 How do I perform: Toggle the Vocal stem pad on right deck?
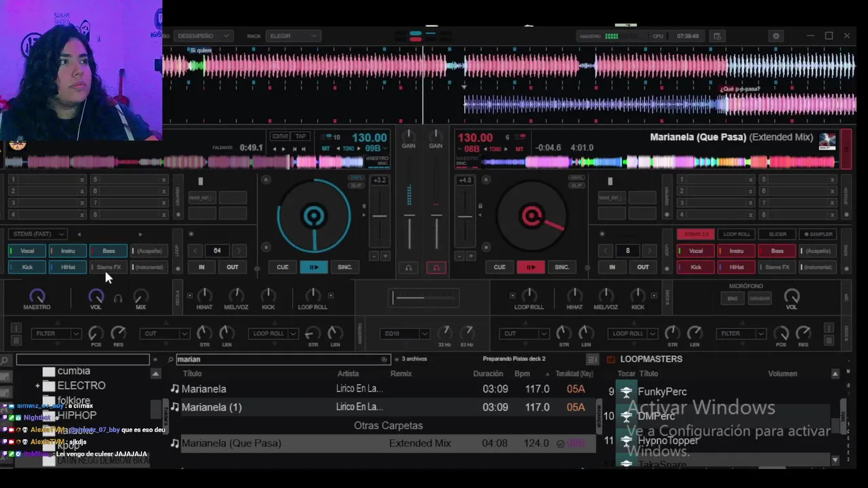click(x=696, y=251)
